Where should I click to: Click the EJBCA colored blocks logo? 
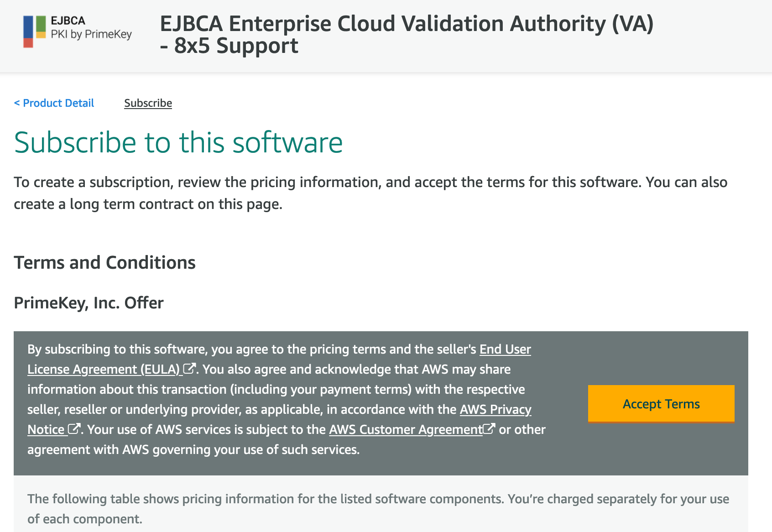[34, 31]
